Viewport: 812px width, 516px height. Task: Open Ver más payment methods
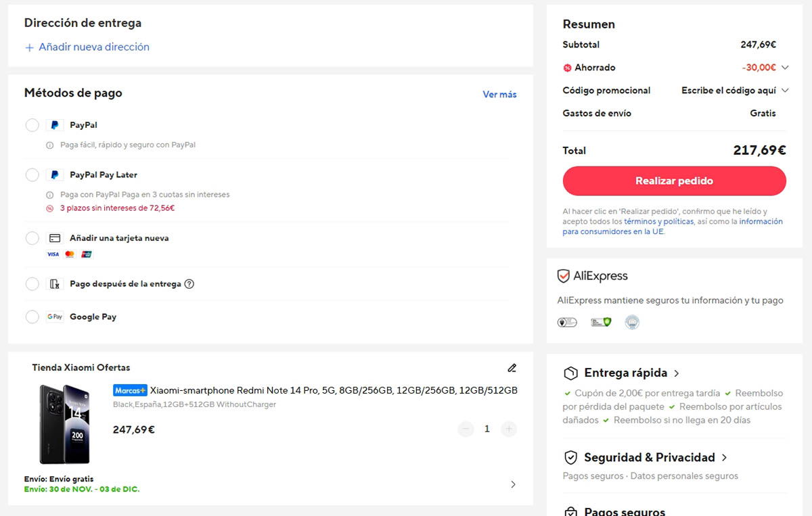(x=499, y=94)
